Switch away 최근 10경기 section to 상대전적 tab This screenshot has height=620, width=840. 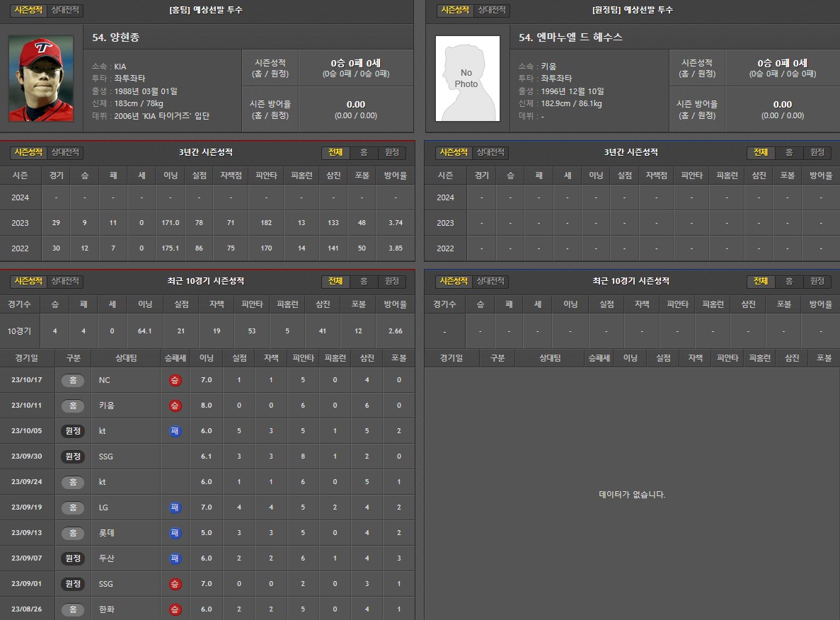click(x=490, y=281)
